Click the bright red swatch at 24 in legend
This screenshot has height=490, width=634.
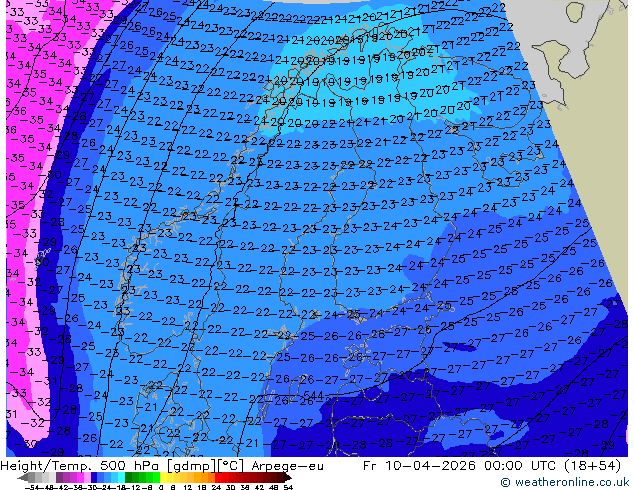[x=218, y=477]
